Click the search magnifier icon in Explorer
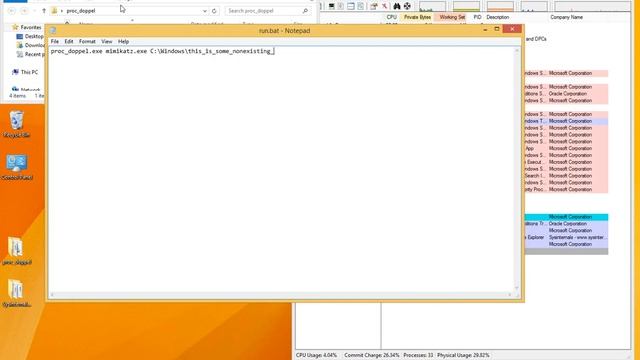Viewport: 640px width, 360px height. (305, 11)
